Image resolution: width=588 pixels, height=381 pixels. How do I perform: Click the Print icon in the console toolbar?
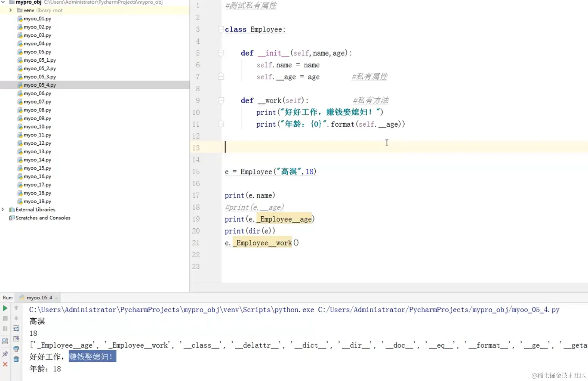(x=16, y=348)
